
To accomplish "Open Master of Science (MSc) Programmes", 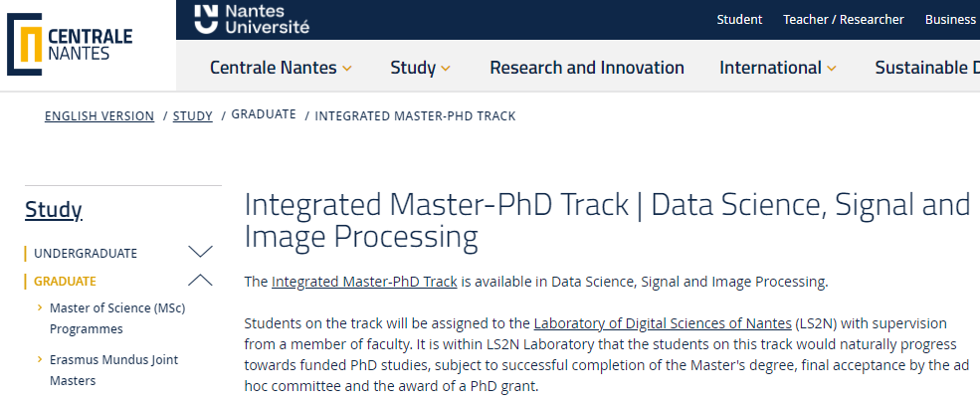I will (117, 318).
